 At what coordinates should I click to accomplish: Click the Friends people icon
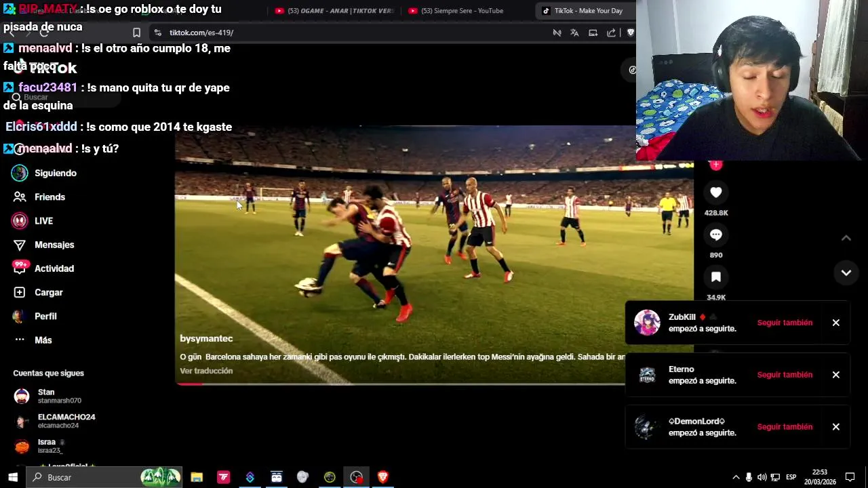[20, 197]
